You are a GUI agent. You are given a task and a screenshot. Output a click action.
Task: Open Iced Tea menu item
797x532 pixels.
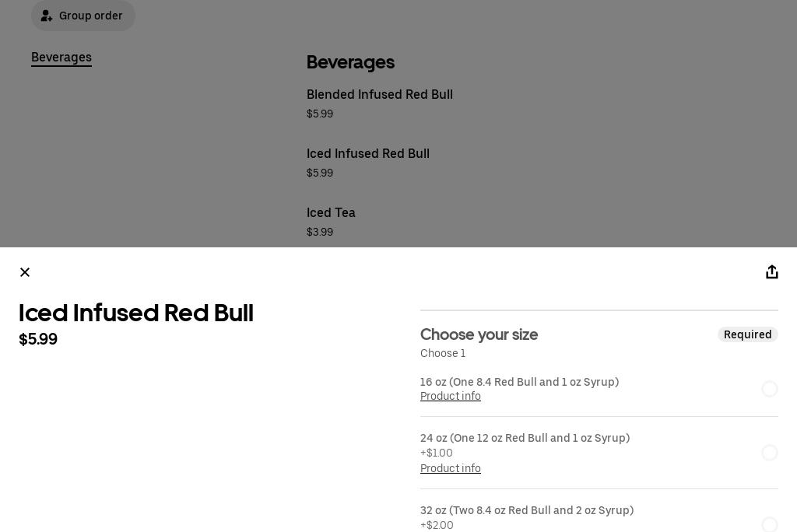pos(331,213)
